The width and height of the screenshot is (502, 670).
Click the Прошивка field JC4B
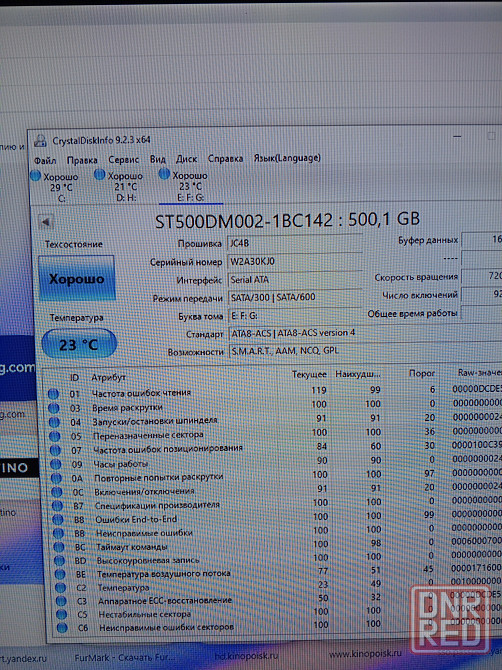(x=294, y=243)
